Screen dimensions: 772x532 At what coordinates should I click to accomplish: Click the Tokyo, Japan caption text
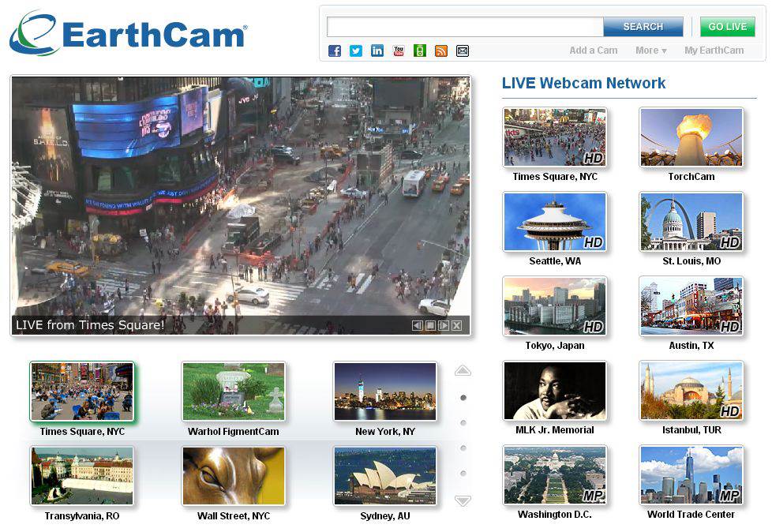[555, 346]
